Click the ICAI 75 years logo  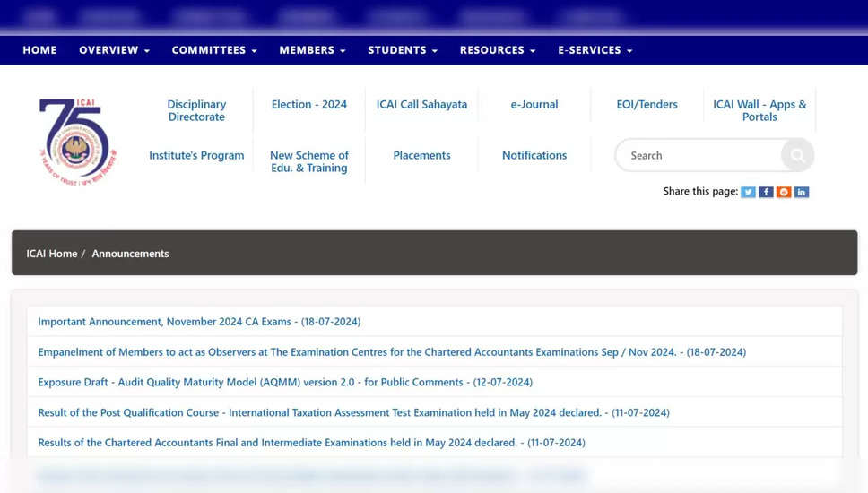(78, 142)
